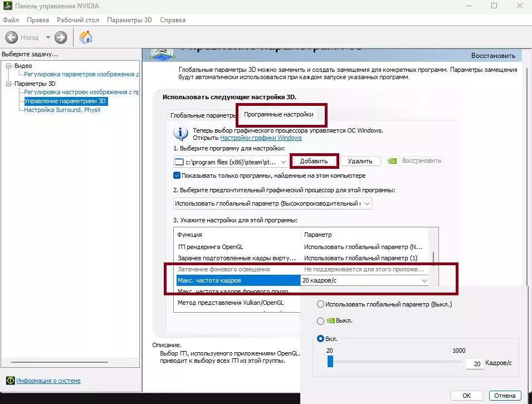The image size is (532, 404).
Task: Click the left panel horizontal scrollbar
Action: coord(60,362)
